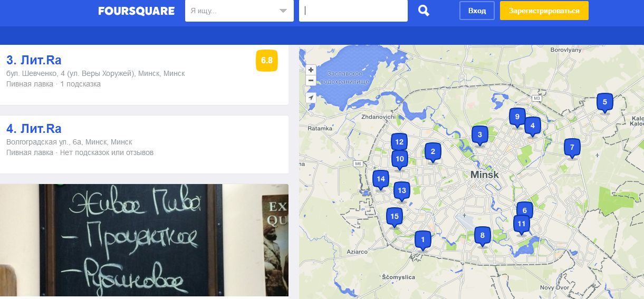Open the chalkboard beer menu photo
The image size is (644, 299).
click(144, 240)
